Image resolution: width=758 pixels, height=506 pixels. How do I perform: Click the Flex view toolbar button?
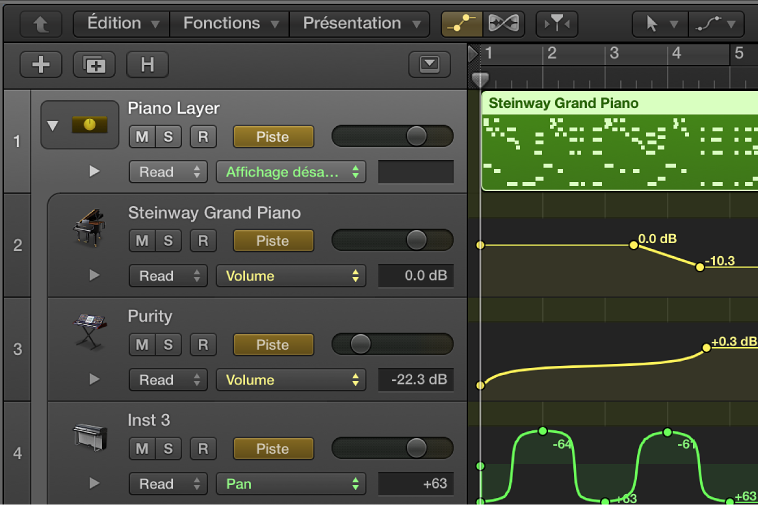508,23
